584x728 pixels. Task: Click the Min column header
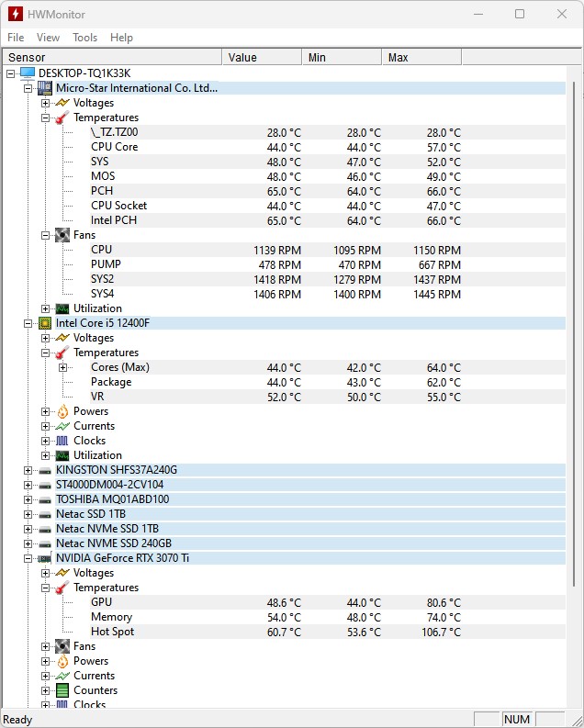click(x=342, y=57)
